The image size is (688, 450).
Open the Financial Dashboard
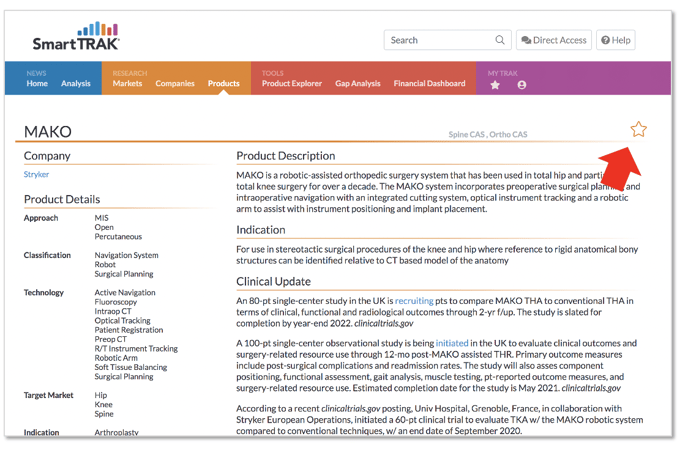tap(429, 83)
